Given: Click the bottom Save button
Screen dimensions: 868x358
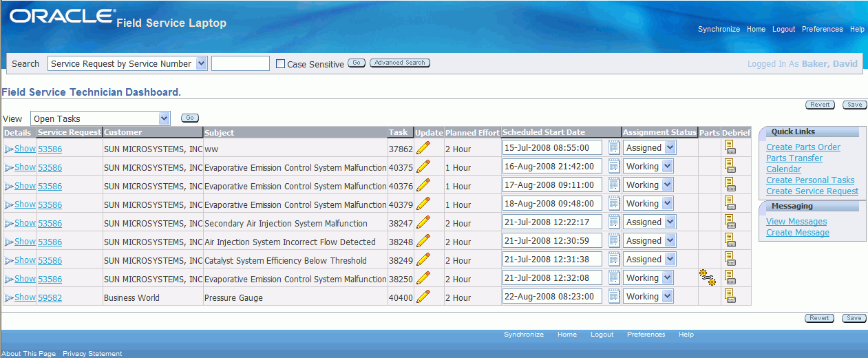Looking at the screenshot, I should click(854, 318).
